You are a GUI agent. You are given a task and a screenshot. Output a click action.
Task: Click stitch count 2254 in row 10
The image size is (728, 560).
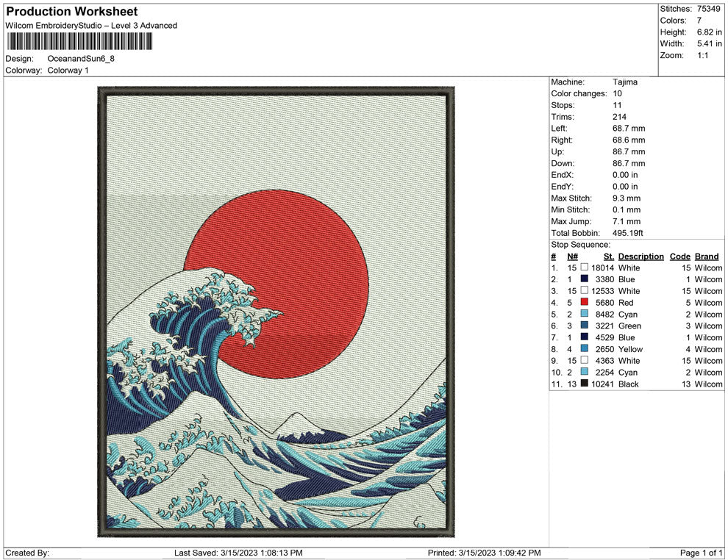605,372
